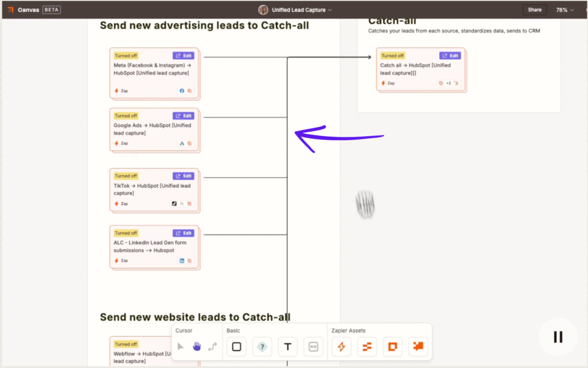Add a Zap from the Zapier Assets section
Viewport: 588px width, 368px height.
341,346
